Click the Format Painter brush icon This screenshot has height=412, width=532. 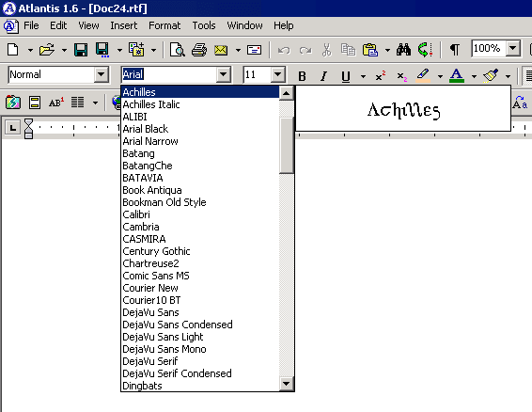point(491,75)
